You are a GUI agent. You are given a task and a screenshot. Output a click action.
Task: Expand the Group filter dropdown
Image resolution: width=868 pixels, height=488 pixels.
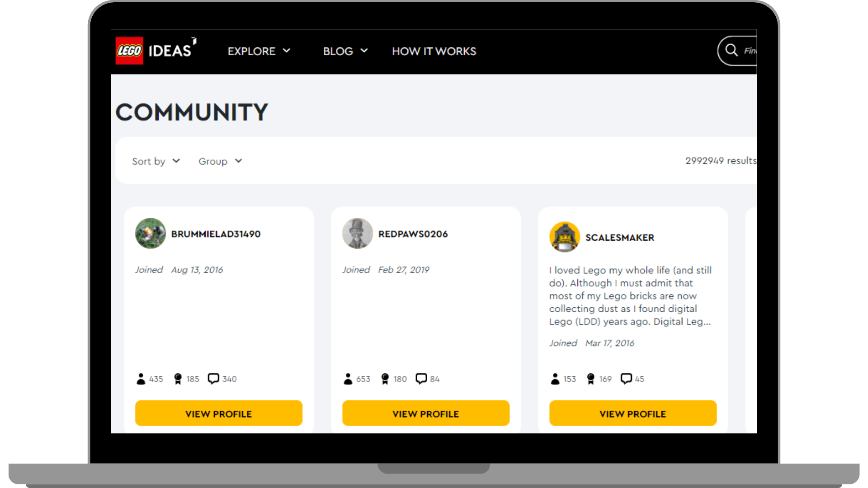pyautogui.click(x=220, y=161)
